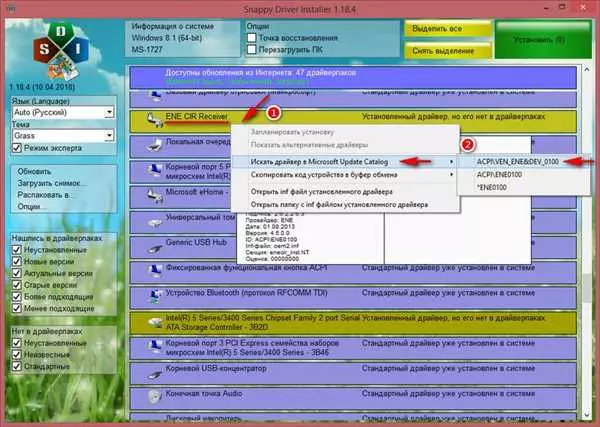
Task: Expand submenu arrow of Искать драйвер в Microsoft Update Catalog
Action: click(x=452, y=162)
